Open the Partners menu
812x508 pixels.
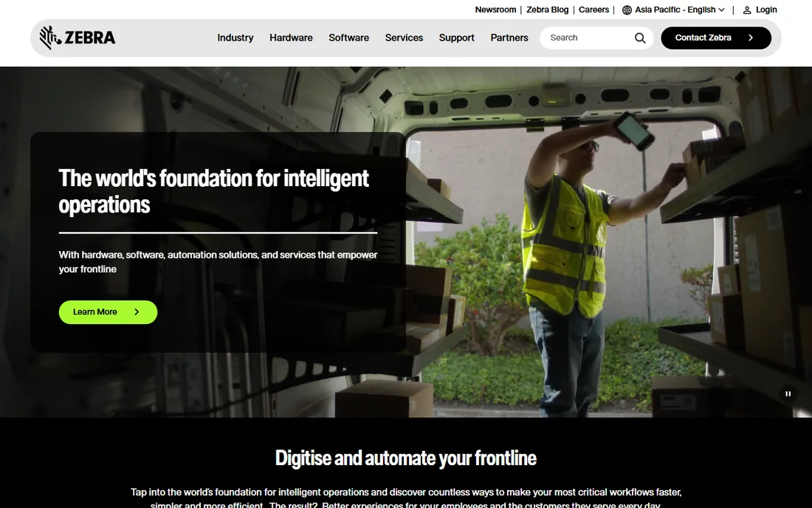tap(509, 38)
